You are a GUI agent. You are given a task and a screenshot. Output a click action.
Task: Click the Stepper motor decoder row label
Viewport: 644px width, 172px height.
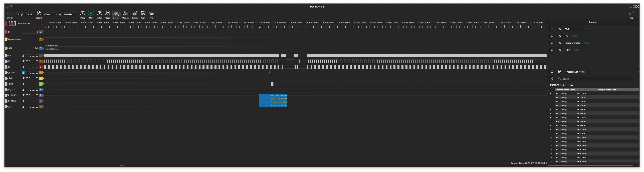coord(14,39)
